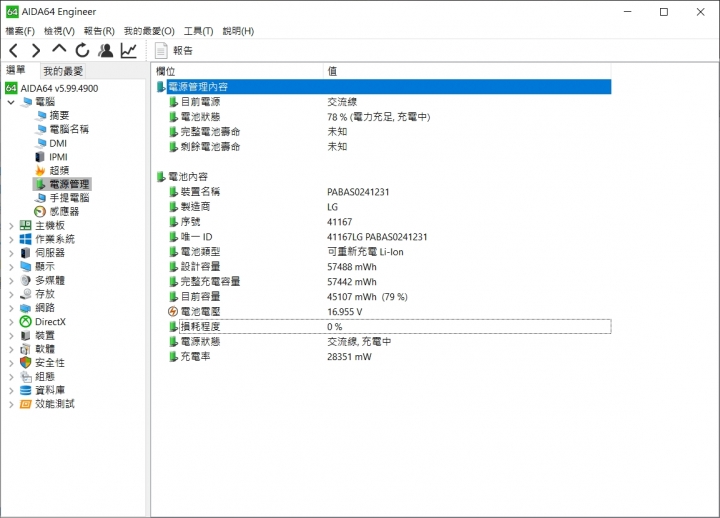Click the 欄位 column header

click(x=238, y=71)
